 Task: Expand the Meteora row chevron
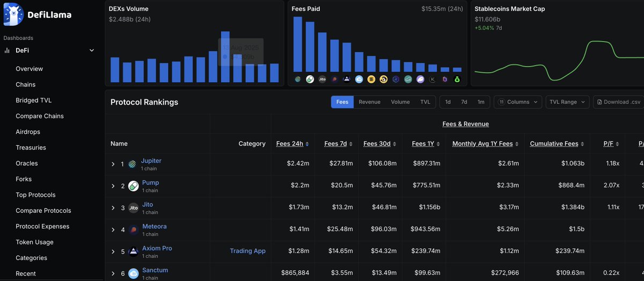click(x=113, y=230)
